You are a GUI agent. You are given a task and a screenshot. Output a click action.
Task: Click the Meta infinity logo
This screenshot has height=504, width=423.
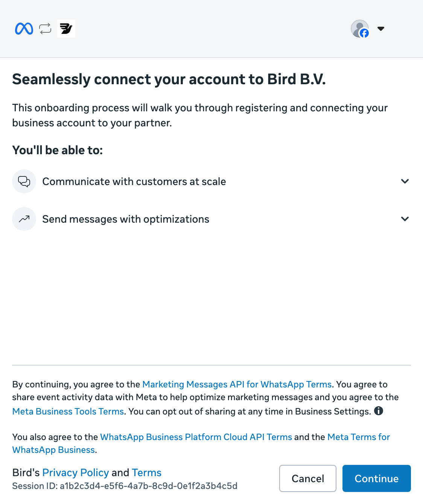pyautogui.click(x=24, y=29)
